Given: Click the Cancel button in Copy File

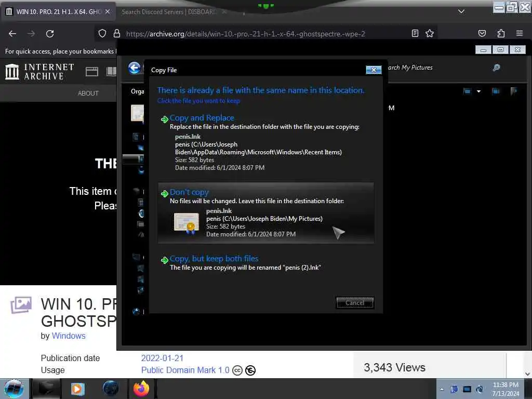Looking at the screenshot, I should point(355,303).
